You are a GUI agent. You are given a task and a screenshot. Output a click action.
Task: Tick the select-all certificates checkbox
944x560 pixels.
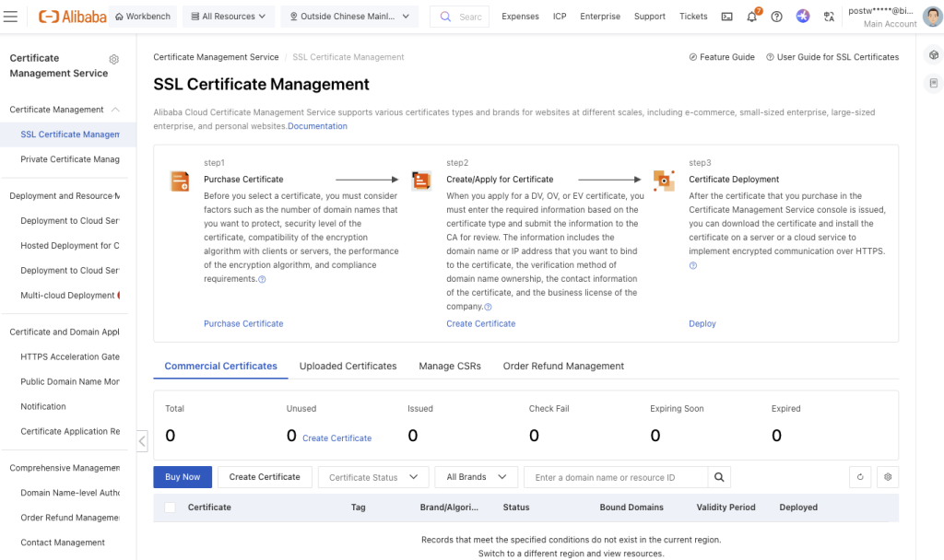click(x=170, y=507)
